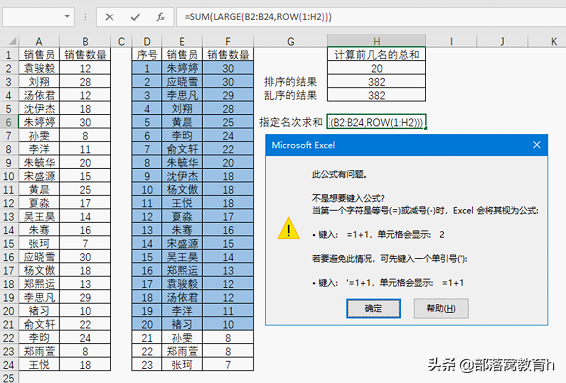The image size is (566, 383).
Task: Click cell E6 黄晨 in sorted list
Action: [182, 122]
